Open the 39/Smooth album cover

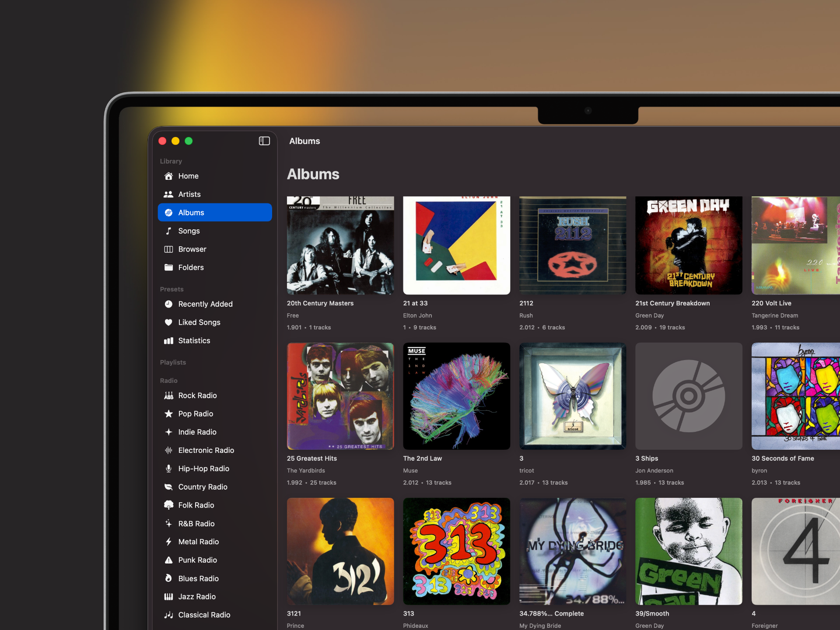689,551
